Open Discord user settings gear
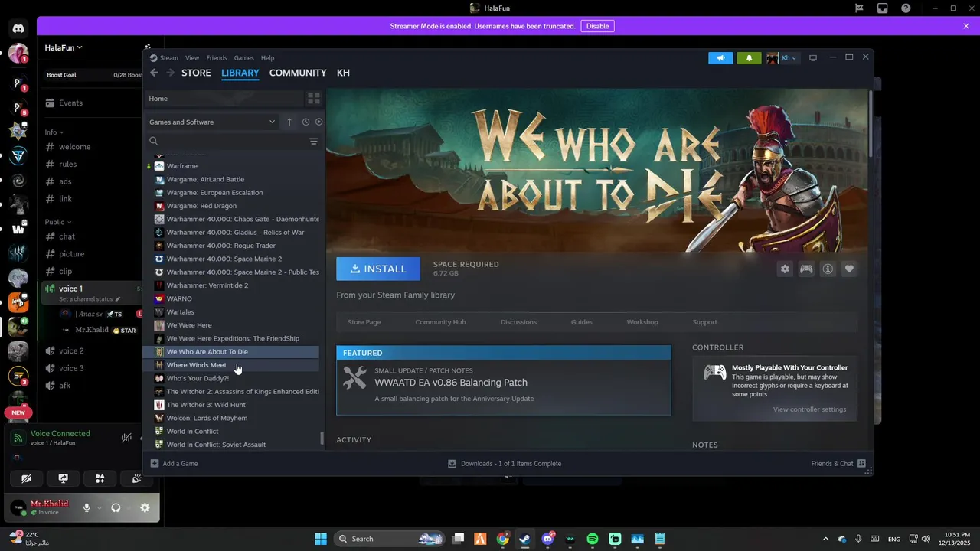 coord(145,507)
